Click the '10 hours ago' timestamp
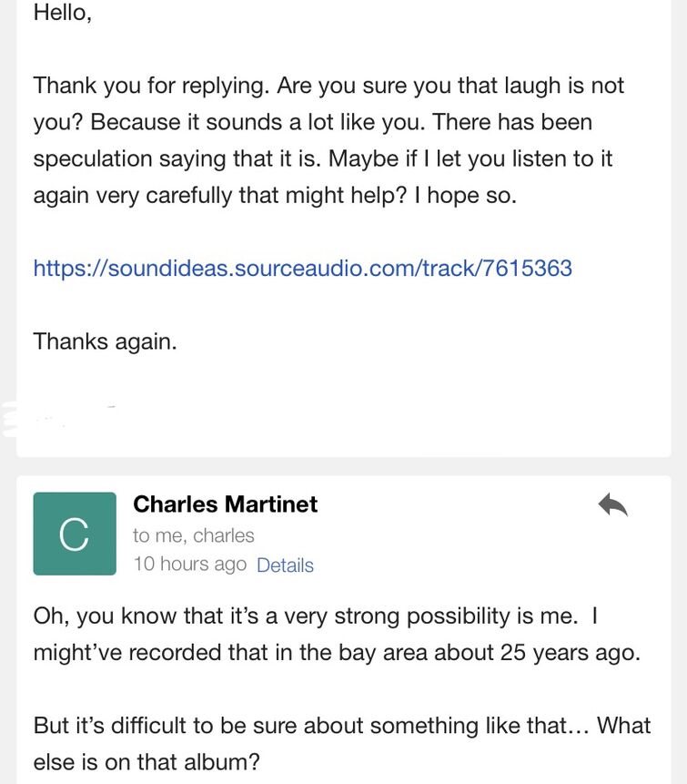Image resolution: width=687 pixels, height=784 pixels. click(189, 565)
